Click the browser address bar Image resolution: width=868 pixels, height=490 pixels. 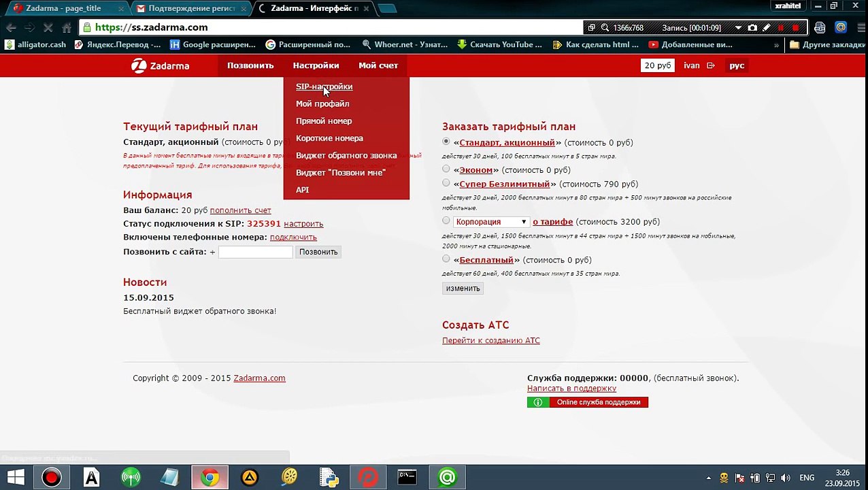coord(330,28)
